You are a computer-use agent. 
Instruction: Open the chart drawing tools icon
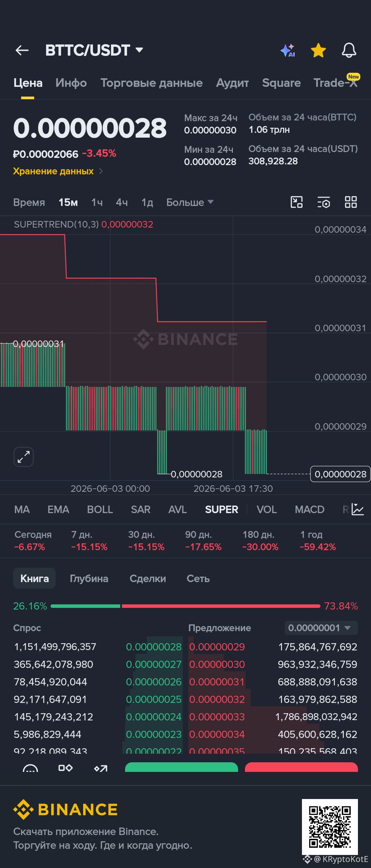296,202
